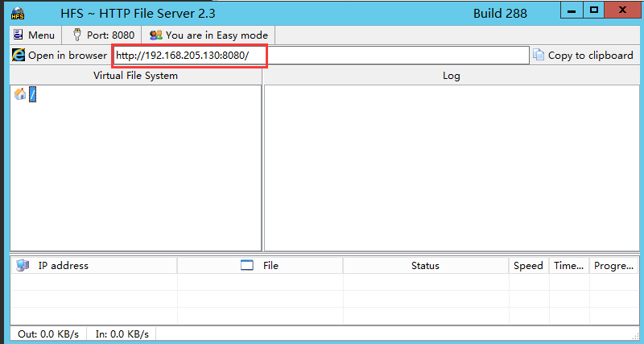The width and height of the screenshot is (644, 344).
Task: Click Copy to clipboard
Action: pos(584,55)
